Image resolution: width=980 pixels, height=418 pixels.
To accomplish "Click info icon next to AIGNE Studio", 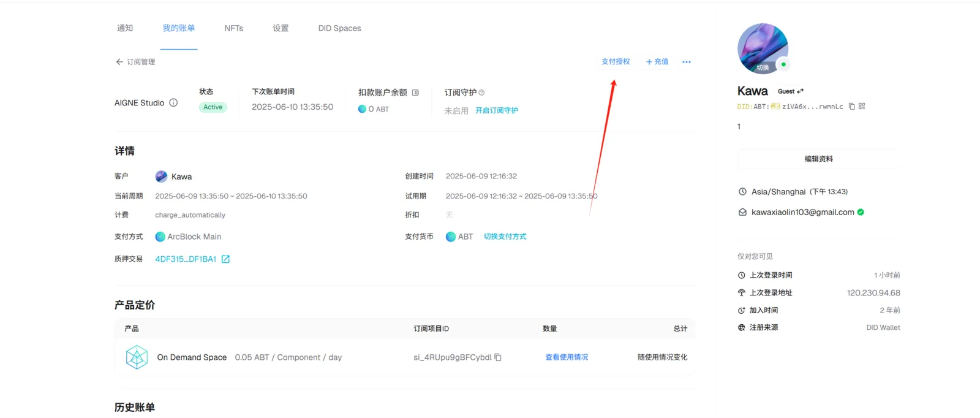I will (173, 103).
